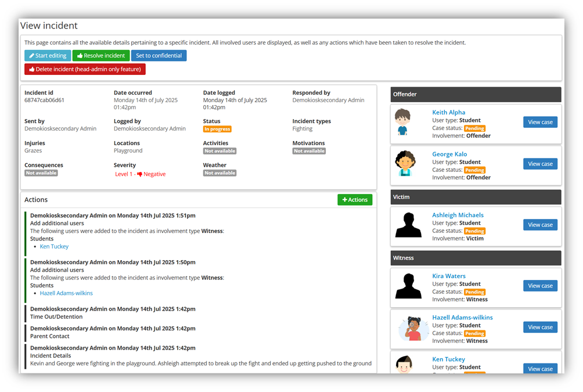Open the Ken Tuckey link in Actions list
Screen dimensions: 583x392
(54, 247)
